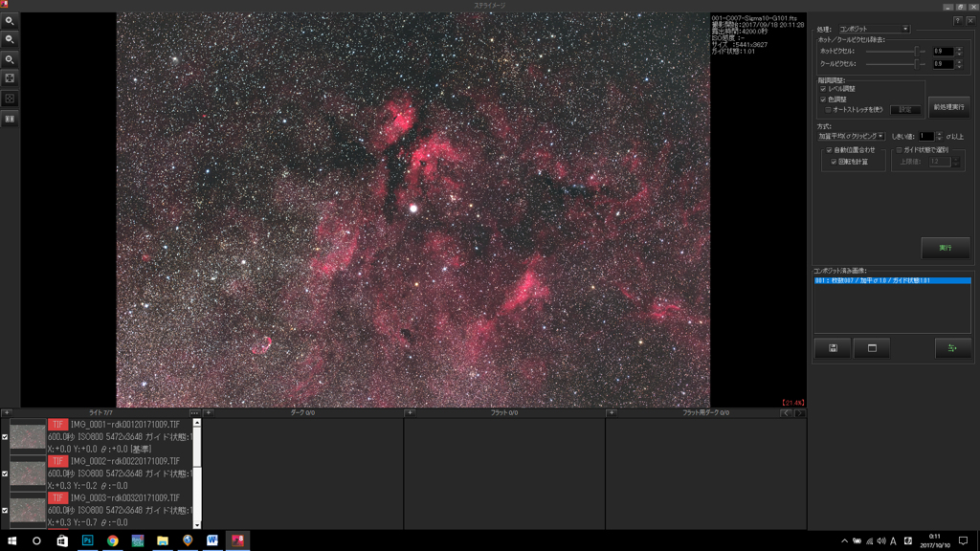
Task: Add files to the ダーク panel with plus icon
Action: click(209, 413)
